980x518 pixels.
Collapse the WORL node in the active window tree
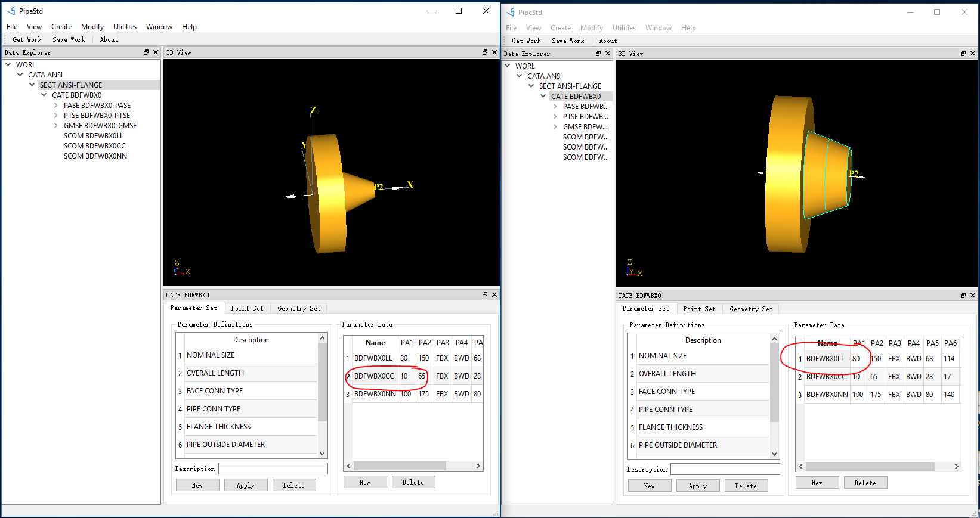tap(8, 64)
